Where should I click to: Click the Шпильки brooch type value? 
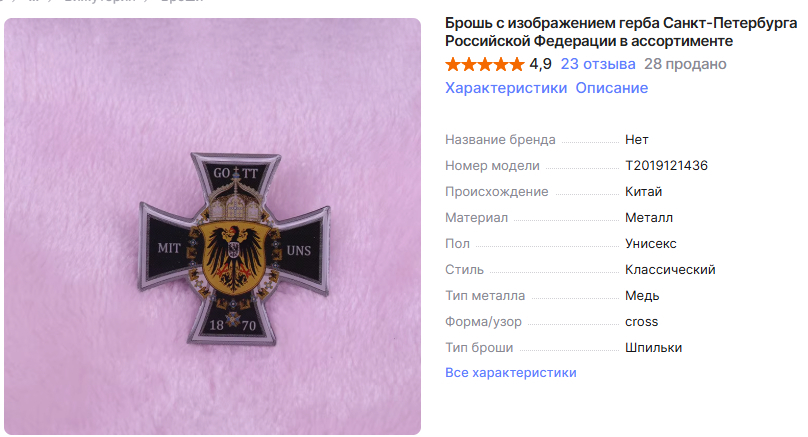653,348
